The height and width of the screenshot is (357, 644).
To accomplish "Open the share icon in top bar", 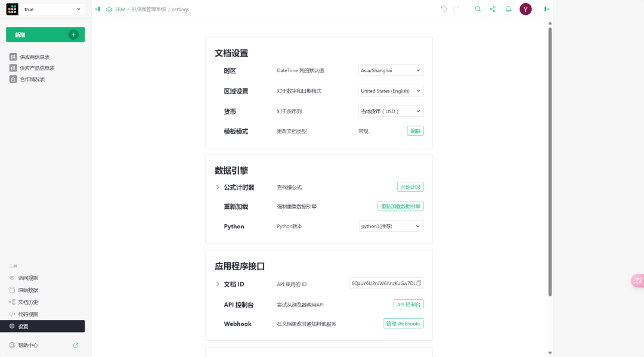I will [493, 9].
